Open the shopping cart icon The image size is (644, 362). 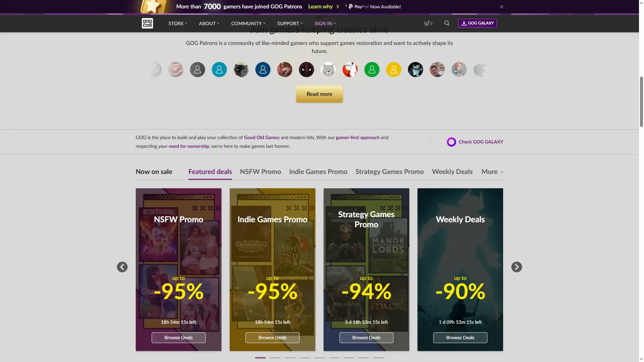[428, 23]
